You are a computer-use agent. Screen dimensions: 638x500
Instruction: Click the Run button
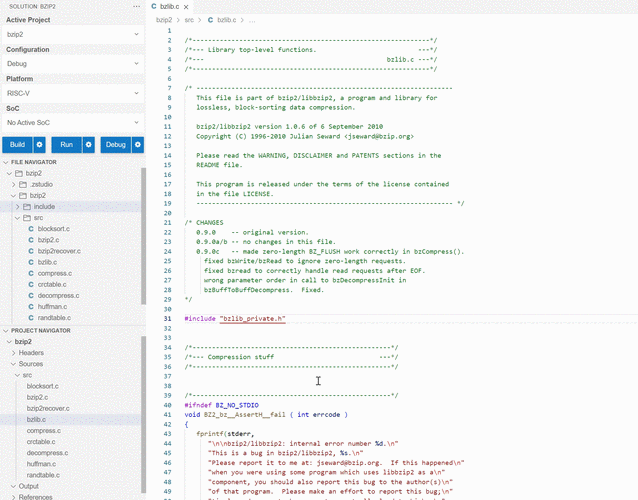[65, 145]
